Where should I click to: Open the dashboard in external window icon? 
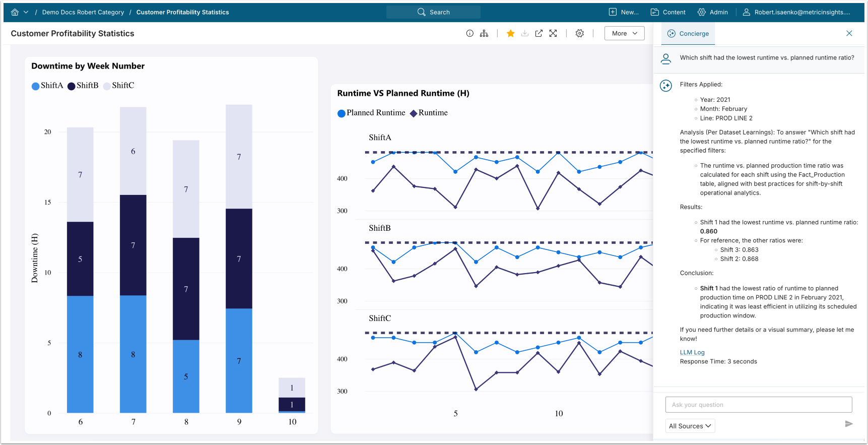(x=539, y=33)
